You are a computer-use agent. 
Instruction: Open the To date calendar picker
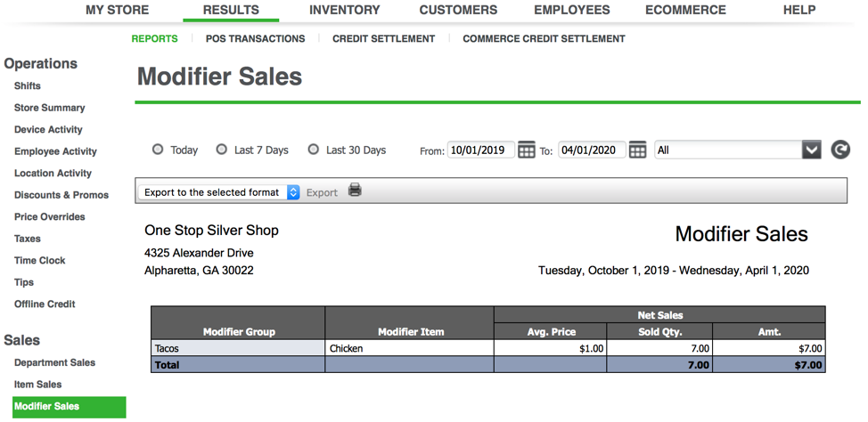[638, 150]
